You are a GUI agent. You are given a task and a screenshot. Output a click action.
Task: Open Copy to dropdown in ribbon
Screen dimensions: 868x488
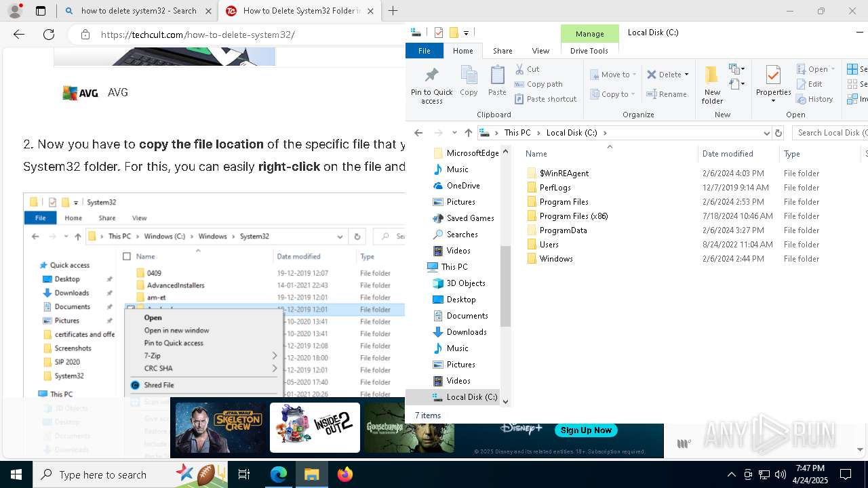pos(612,94)
